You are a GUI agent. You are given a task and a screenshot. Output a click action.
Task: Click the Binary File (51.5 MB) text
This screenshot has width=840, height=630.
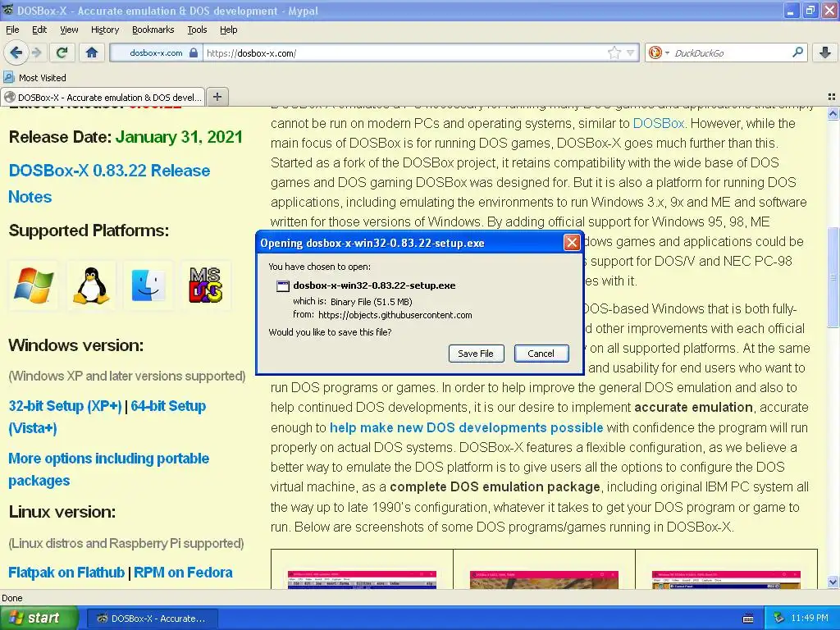372,302
